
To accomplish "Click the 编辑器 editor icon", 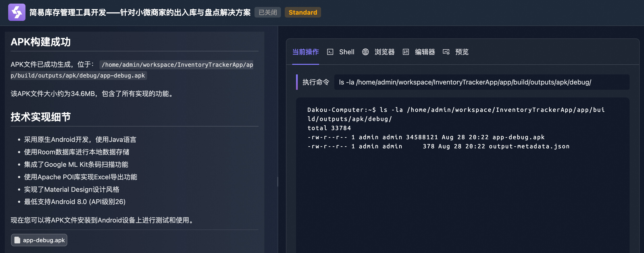I will (405, 52).
